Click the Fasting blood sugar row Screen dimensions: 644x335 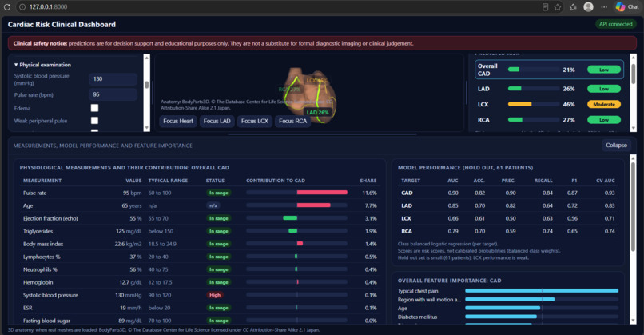point(200,320)
